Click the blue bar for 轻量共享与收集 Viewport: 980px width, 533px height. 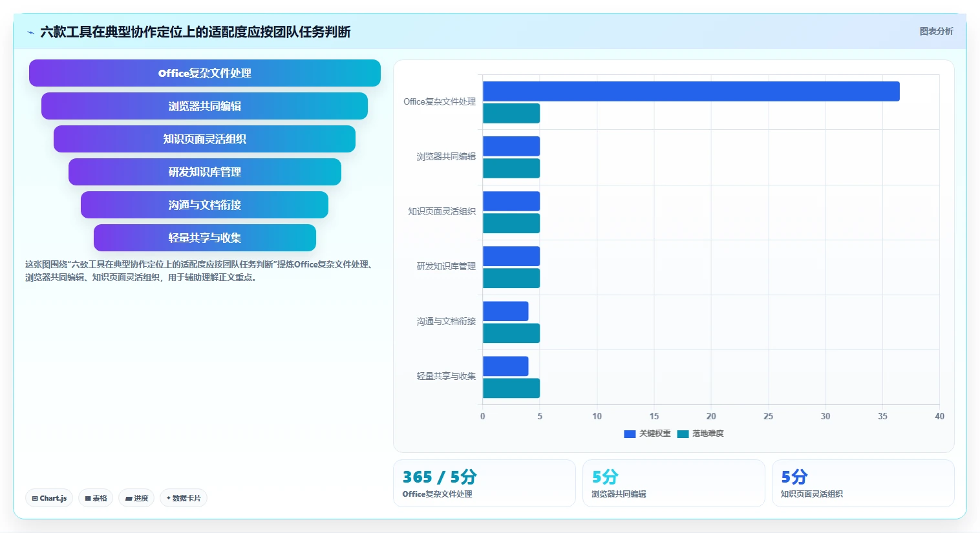506,366
